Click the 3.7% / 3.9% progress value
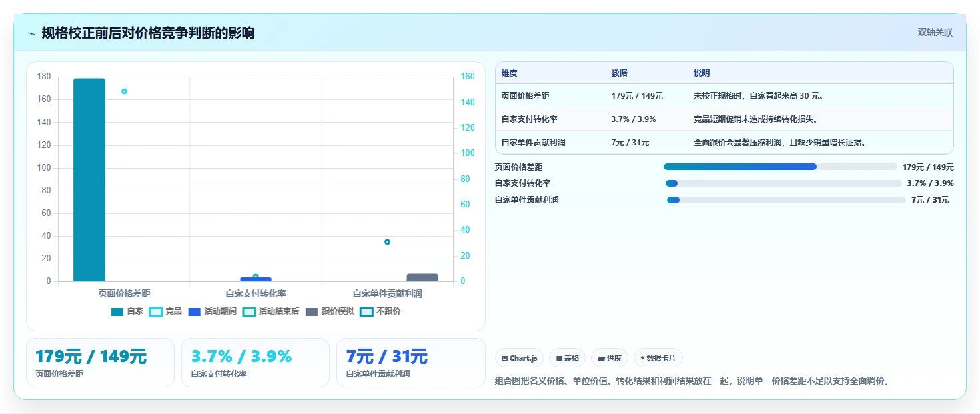 pyautogui.click(x=930, y=183)
